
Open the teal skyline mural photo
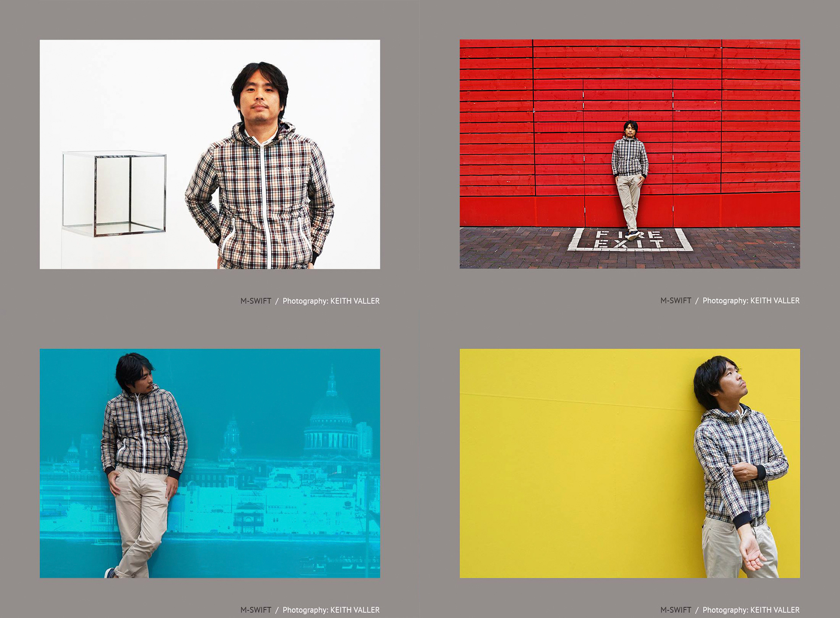click(210, 463)
